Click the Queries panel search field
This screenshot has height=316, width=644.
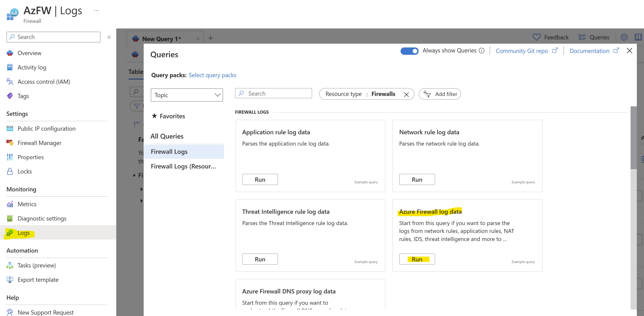point(277,93)
